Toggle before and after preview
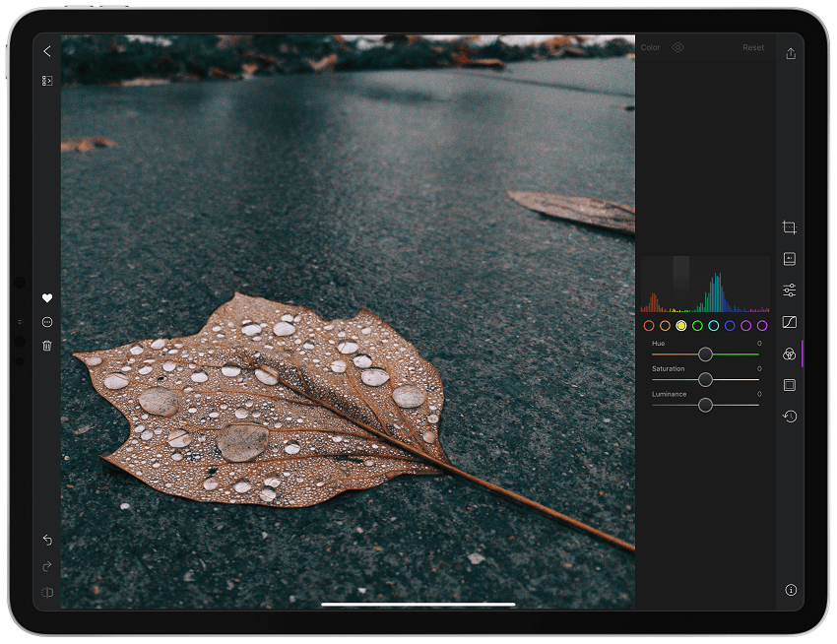The width and height of the screenshot is (837, 644). [677, 47]
